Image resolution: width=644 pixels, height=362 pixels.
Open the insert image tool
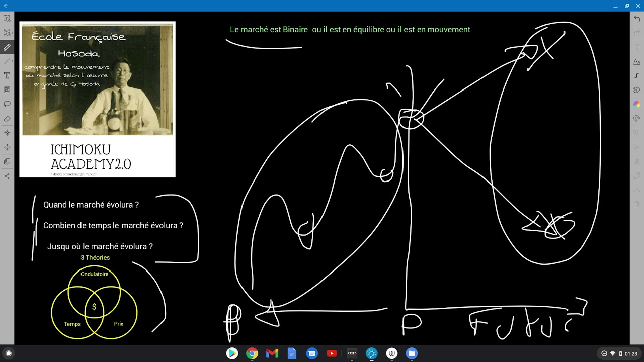tap(7, 89)
